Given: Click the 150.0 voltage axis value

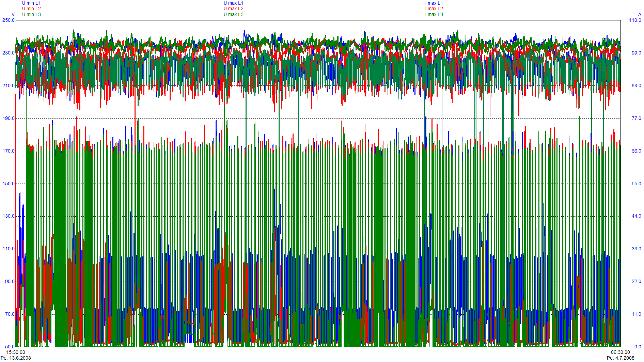Looking at the screenshot, I should point(9,184).
